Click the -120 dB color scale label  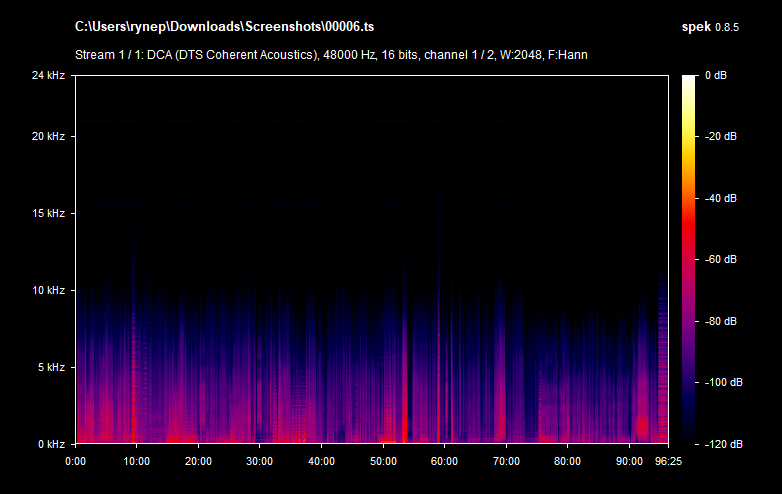coord(720,444)
